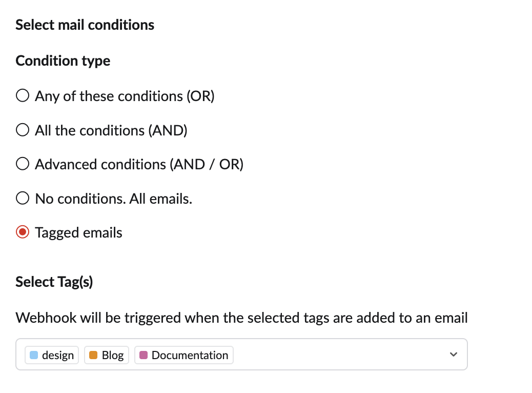Click the blue color square of design tag
Screen dimensions: 532x393
click(x=34, y=355)
